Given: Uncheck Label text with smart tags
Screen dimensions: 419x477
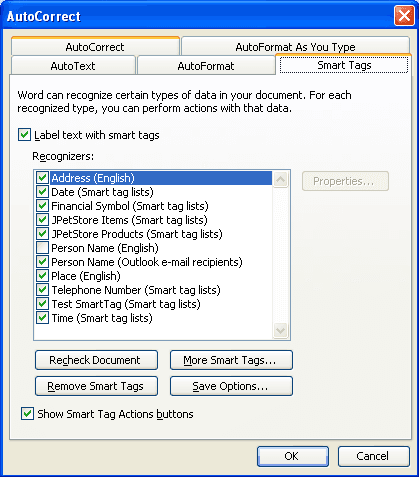Looking at the screenshot, I should click(x=24, y=135).
